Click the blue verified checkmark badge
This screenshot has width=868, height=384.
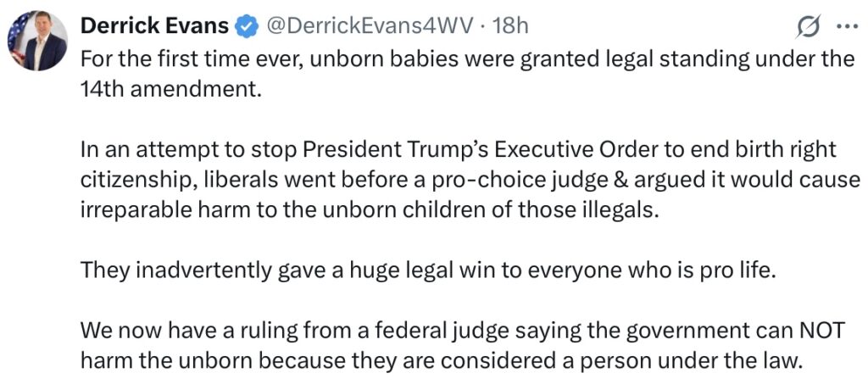tap(247, 27)
